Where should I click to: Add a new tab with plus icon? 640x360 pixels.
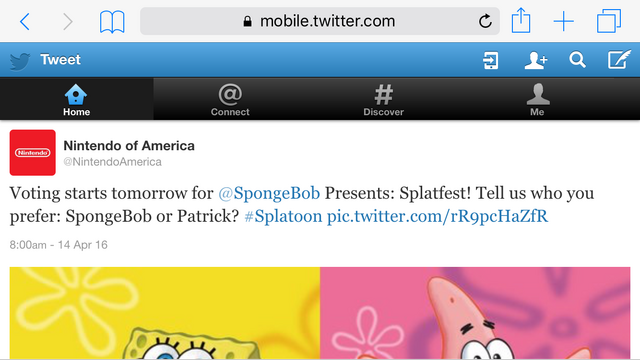click(x=564, y=21)
